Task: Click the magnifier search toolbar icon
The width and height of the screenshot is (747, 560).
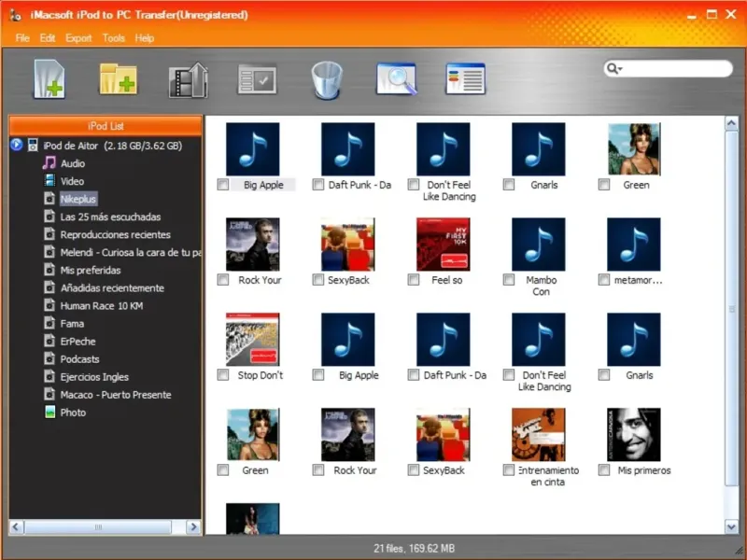Action: 396,79
